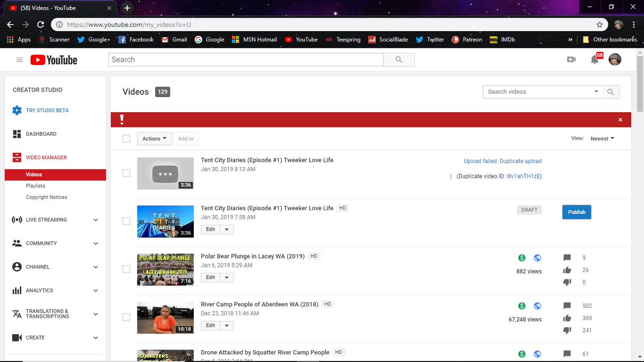Expand the Analytics sidebar section
Image resolution: width=644 pixels, height=362 pixels.
tap(96, 291)
